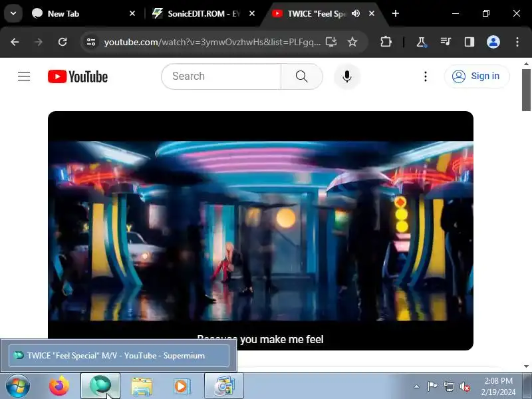Screen dimensions: 532x399
Task: Bookmark this page with the star icon
Action: 352,42
